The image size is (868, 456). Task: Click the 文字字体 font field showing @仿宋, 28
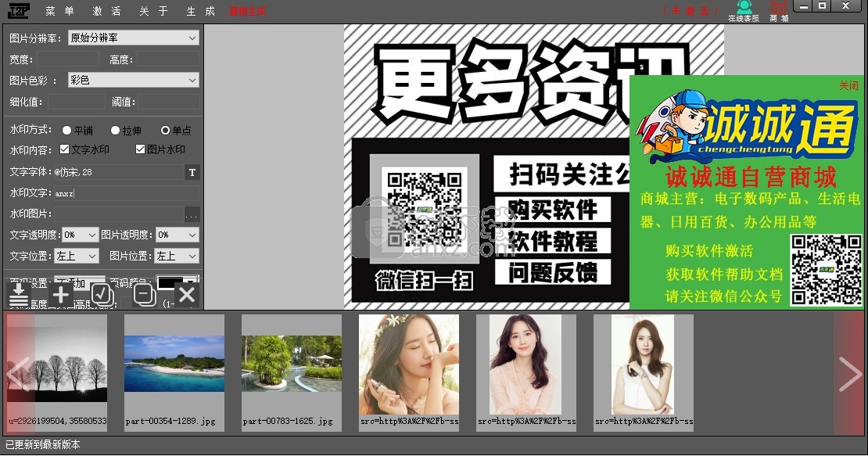point(118,172)
